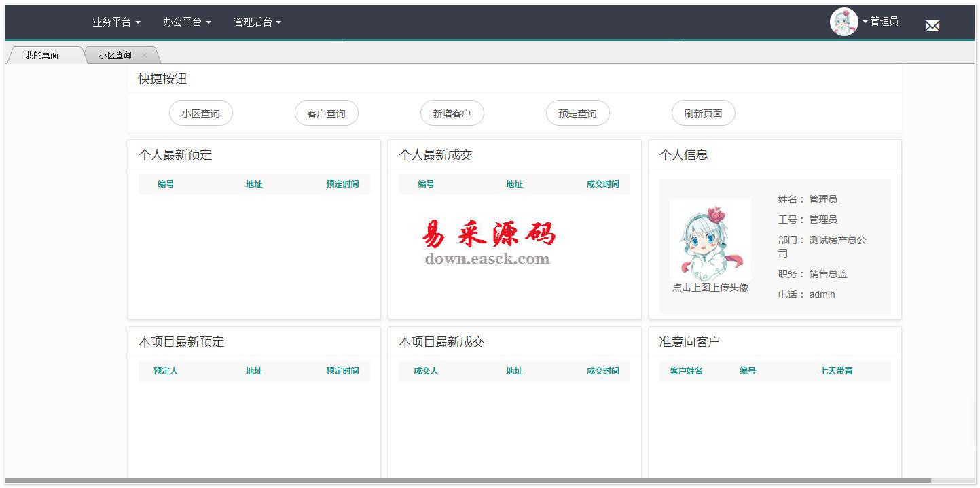Click 七天带看 column header
Viewport: 980px width, 488px height.
pos(836,371)
